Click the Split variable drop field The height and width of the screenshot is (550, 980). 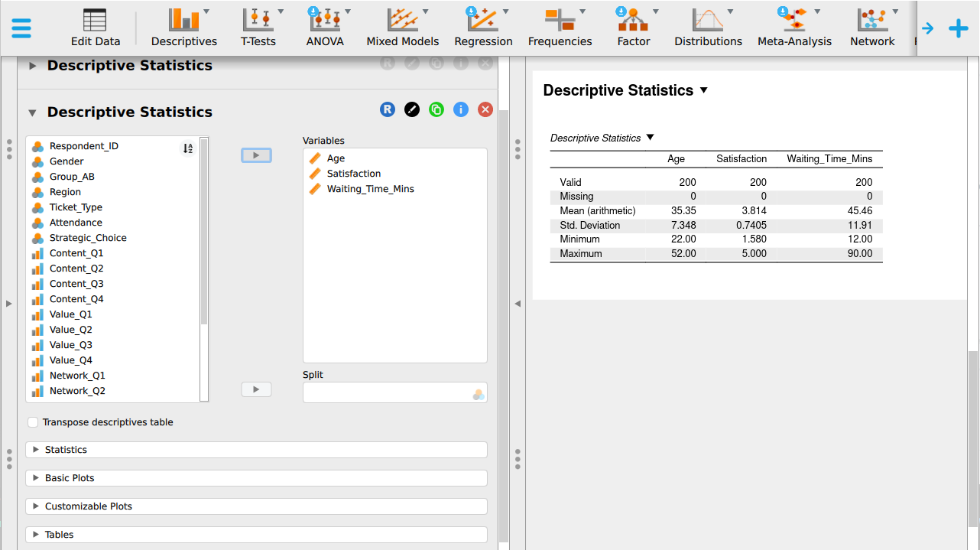pyautogui.click(x=395, y=392)
